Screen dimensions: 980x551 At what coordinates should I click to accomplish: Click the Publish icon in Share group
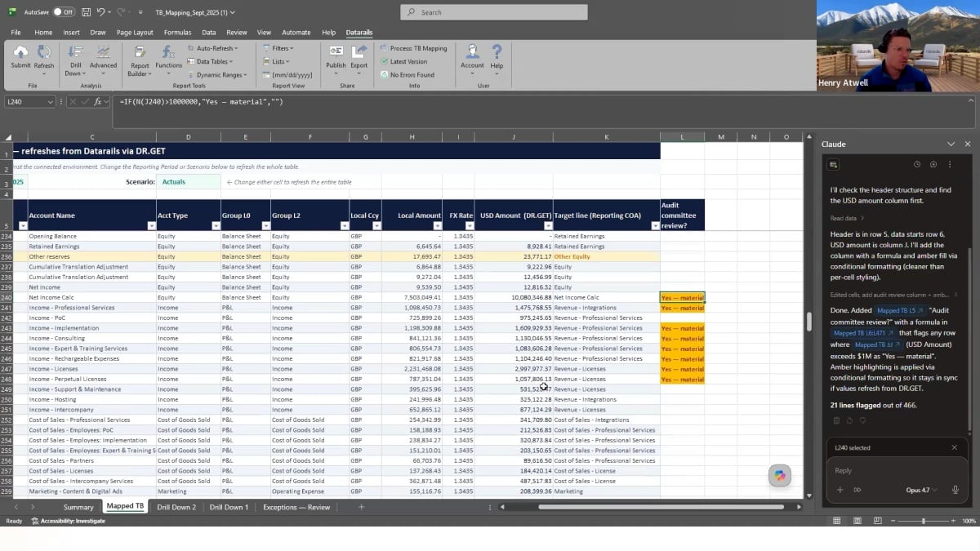click(x=336, y=51)
